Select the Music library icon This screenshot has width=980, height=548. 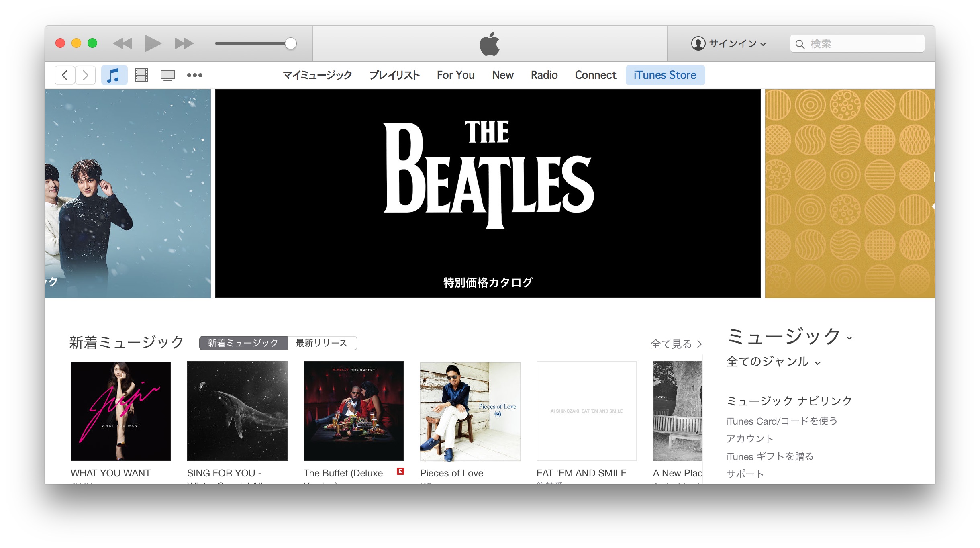coord(114,75)
